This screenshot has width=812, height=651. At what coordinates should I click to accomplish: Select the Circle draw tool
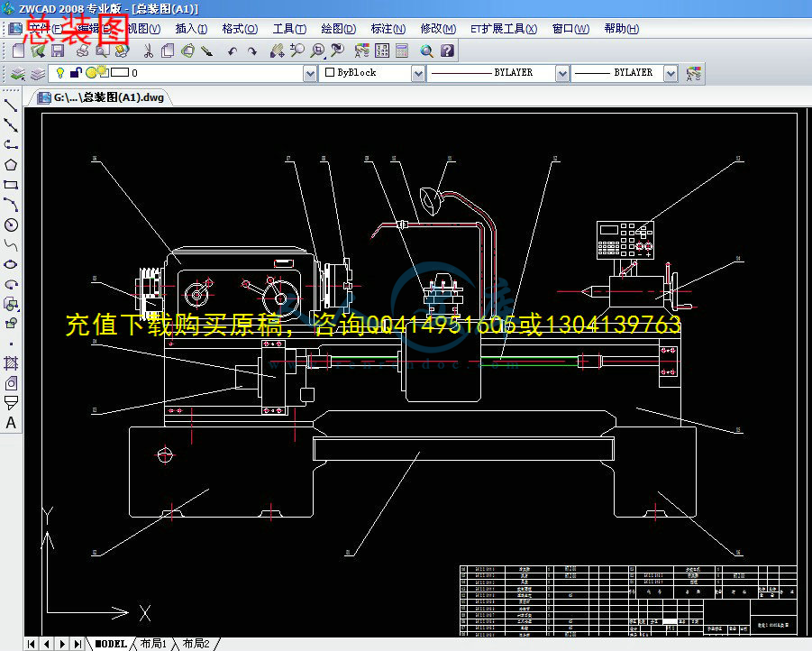(11, 225)
